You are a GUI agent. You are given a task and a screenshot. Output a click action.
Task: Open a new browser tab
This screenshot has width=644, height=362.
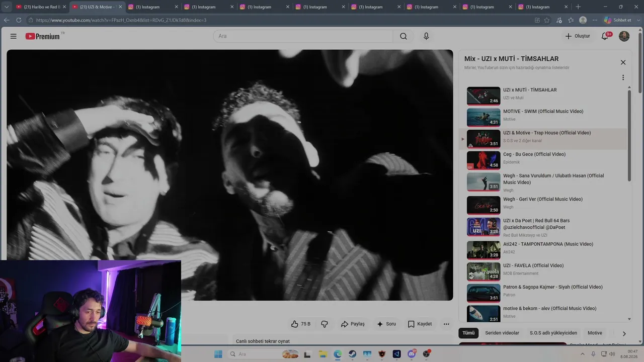tap(578, 7)
